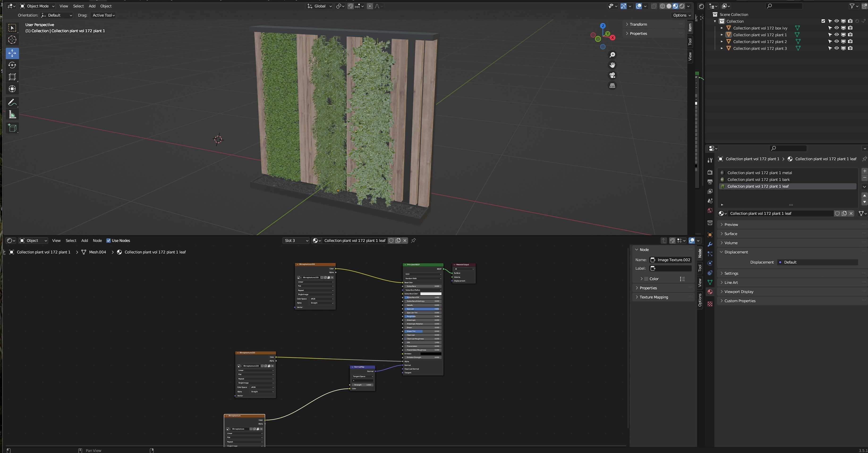Expand the Transform panel in viewport sidebar
The image size is (868, 453).
coord(638,24)
